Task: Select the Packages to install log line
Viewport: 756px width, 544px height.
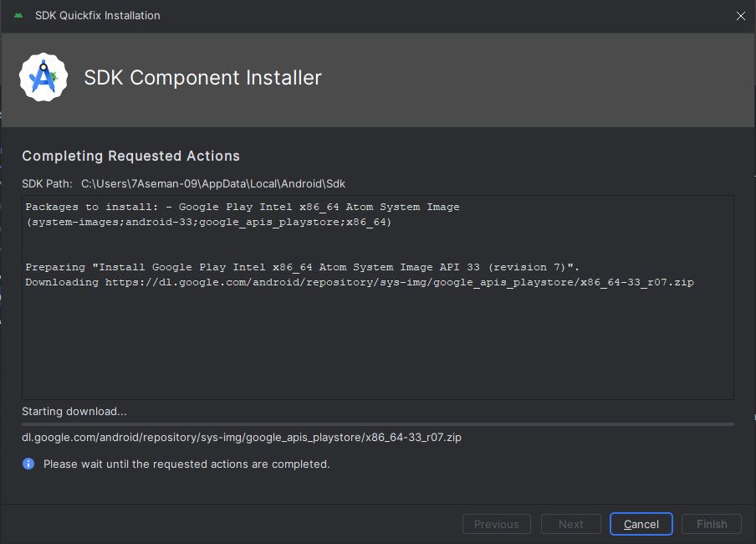Action: coord(243,207)
